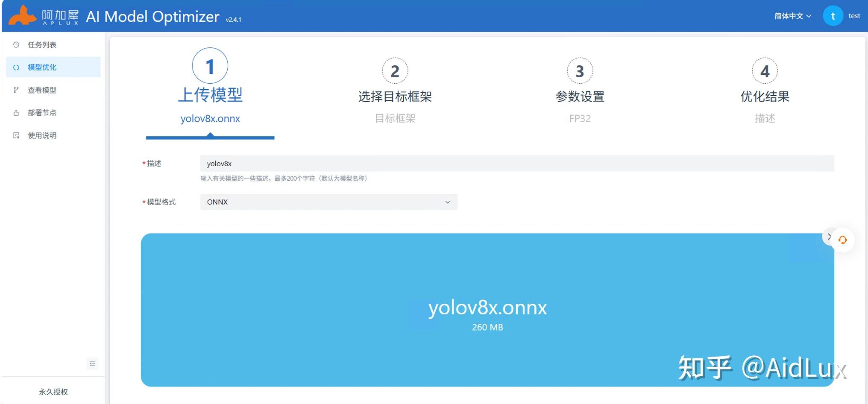Image resolution: width=868 pixels, height=404 pixels.
Task: Click the chevron beside the support button
Action: coord(829,237)
